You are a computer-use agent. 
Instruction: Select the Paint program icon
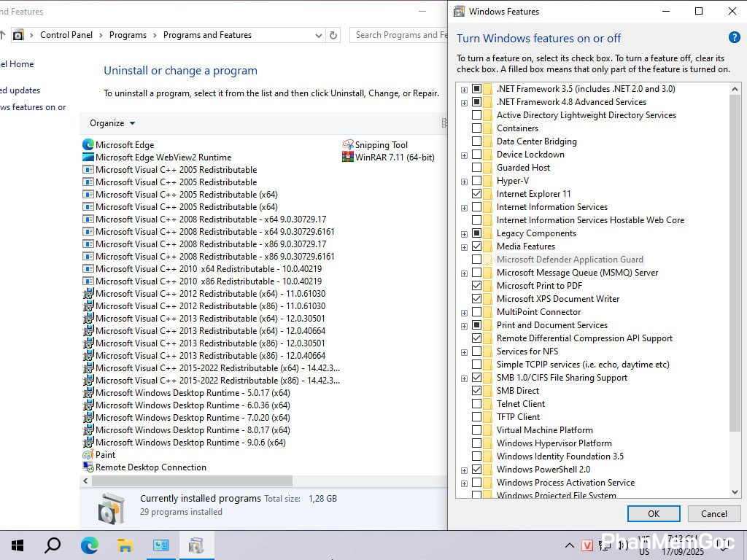pos(88,455)
